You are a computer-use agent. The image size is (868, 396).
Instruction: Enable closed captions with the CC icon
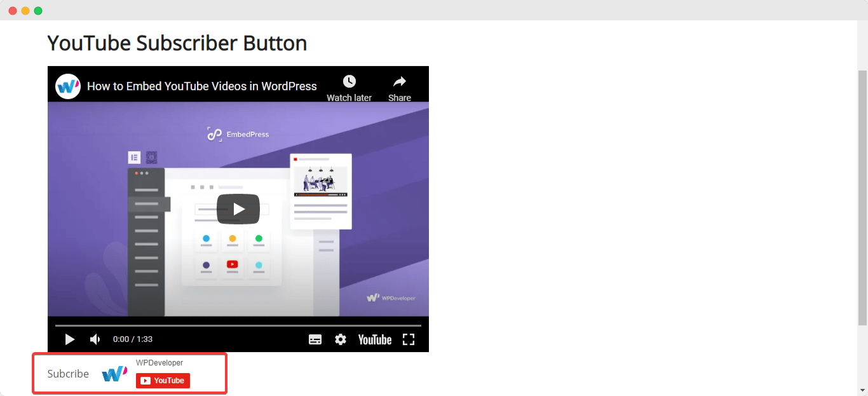[x=315, y=339]
